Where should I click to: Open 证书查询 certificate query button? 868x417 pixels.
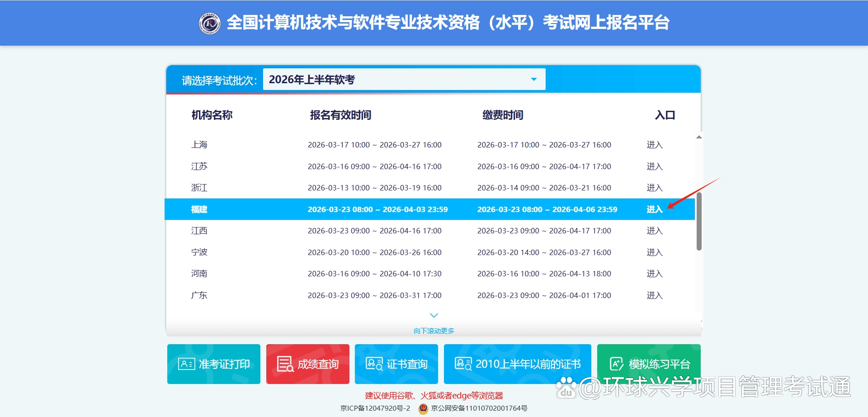pos(396,364)
